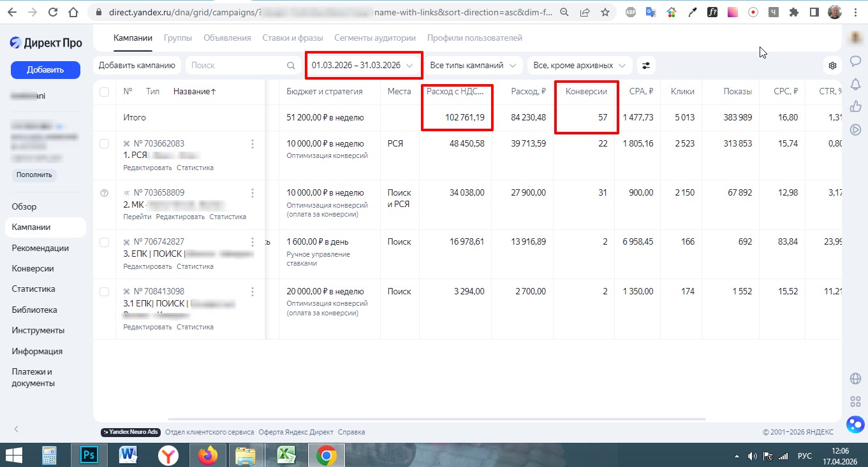Viewport: 868px width, 467px height.
Task: Open date range 01.03.2026 – 31.03.2026 picker
Action: point(362,66)
